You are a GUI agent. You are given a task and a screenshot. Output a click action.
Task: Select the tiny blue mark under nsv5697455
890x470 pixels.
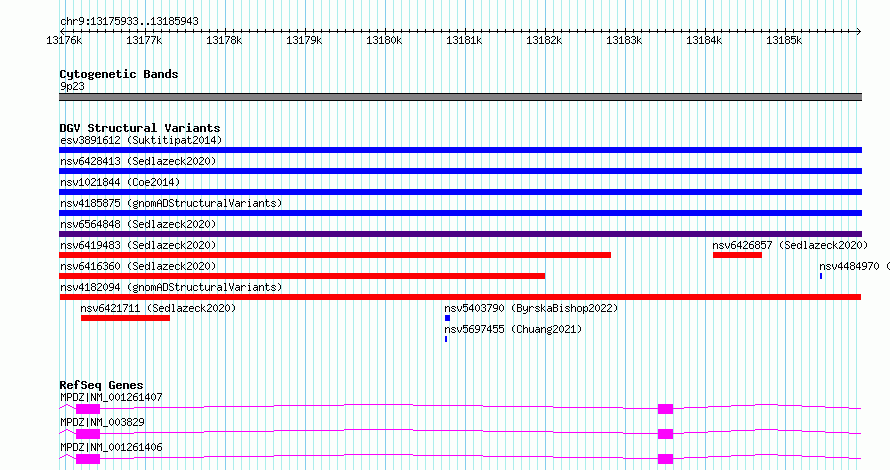446,339
